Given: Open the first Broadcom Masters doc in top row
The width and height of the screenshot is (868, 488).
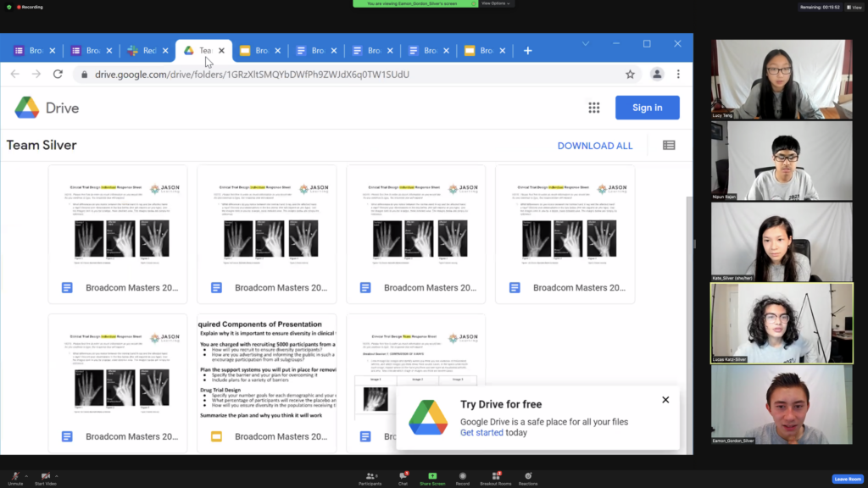Looking at the screenshot, I should point(117,234).
